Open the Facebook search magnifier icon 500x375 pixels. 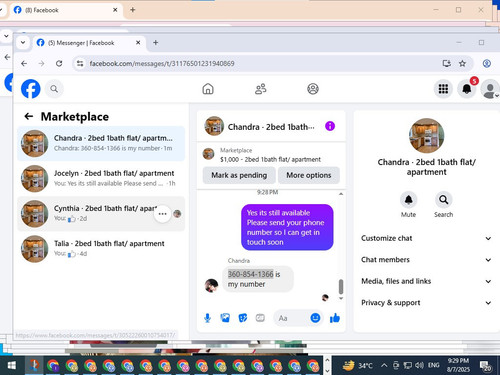click(54, 89)
